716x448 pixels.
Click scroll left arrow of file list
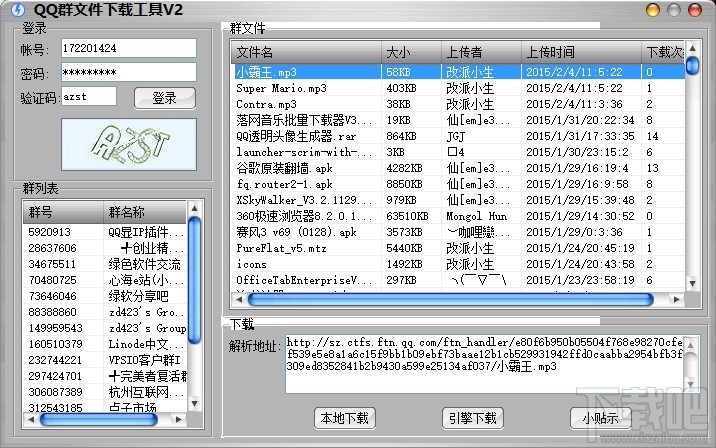(x=239, y=300)
